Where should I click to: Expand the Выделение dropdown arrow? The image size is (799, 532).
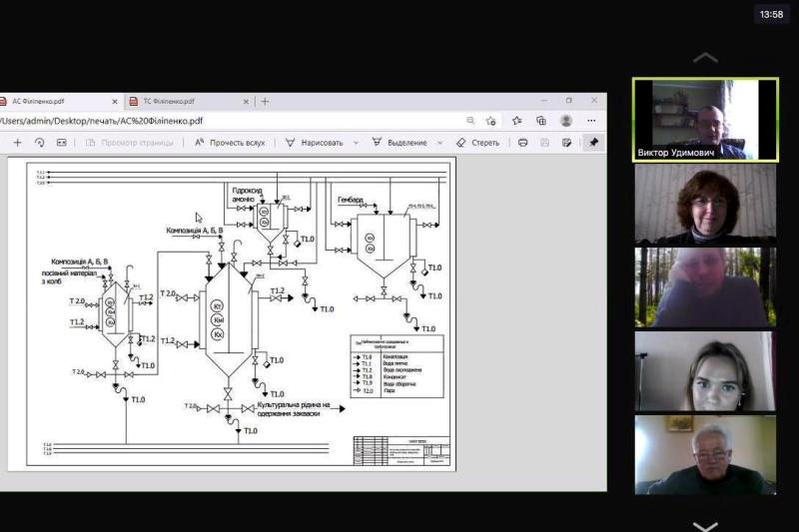[437, 143]
